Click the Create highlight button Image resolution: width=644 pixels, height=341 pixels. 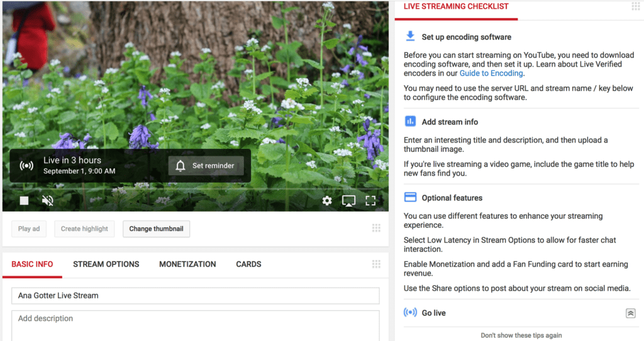(84, 229)
